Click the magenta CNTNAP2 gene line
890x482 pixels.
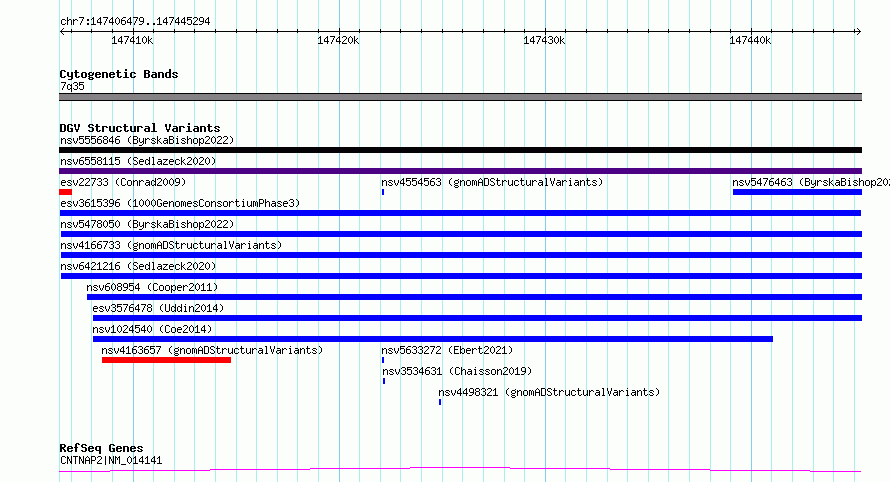click(x=460, y=469)
